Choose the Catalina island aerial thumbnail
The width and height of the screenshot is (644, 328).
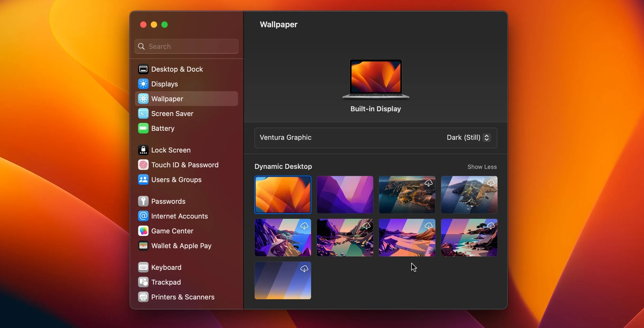tap(469, 195)
